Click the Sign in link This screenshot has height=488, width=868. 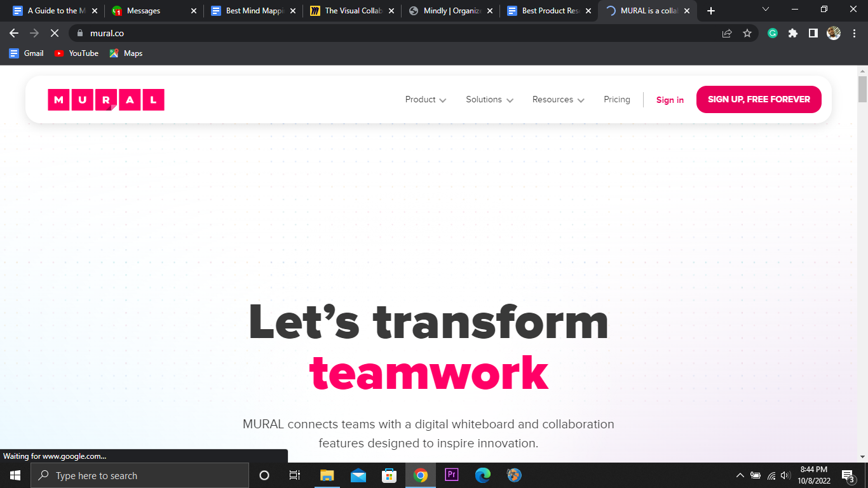[670, 100]
